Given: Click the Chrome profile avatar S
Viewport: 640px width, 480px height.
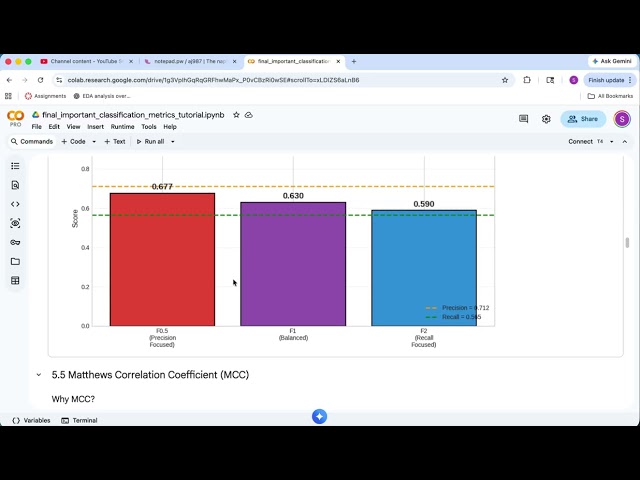Looking at the screenshot, I should [x=573, y=80].
